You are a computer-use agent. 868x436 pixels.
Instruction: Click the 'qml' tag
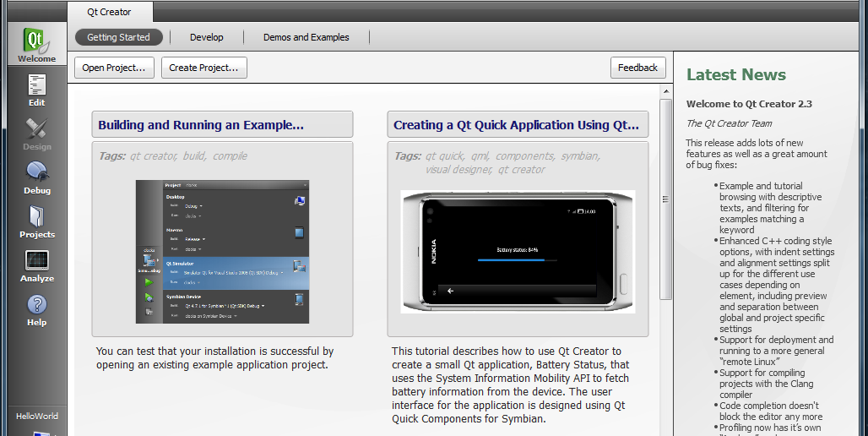pos(480,156)
